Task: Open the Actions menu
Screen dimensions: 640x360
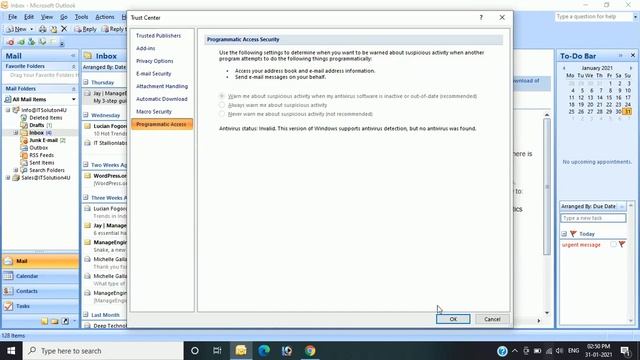Action: click(x=105, y=17)
